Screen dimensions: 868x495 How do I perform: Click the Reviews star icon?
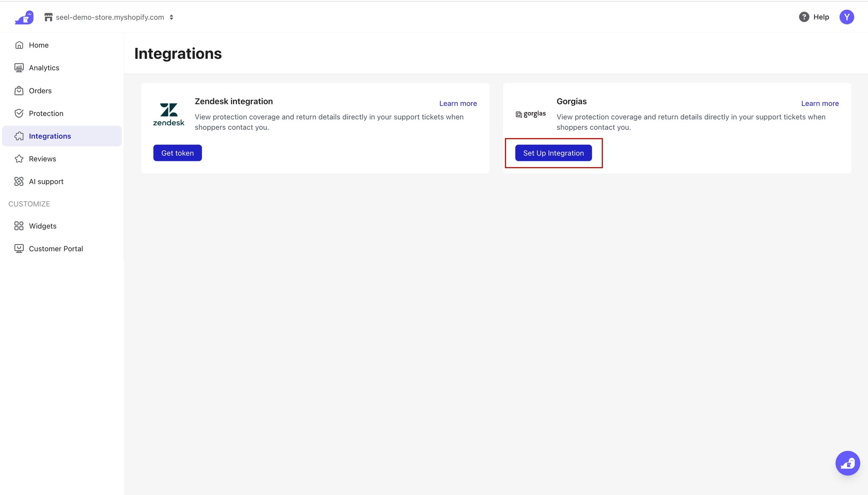click(x=19, y=159)
